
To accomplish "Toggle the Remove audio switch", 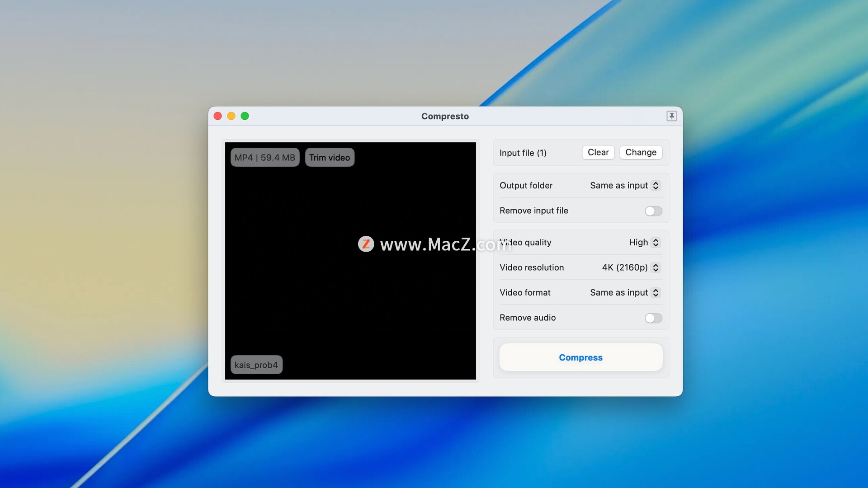I will pyautogui.click(x=653, y=318).
